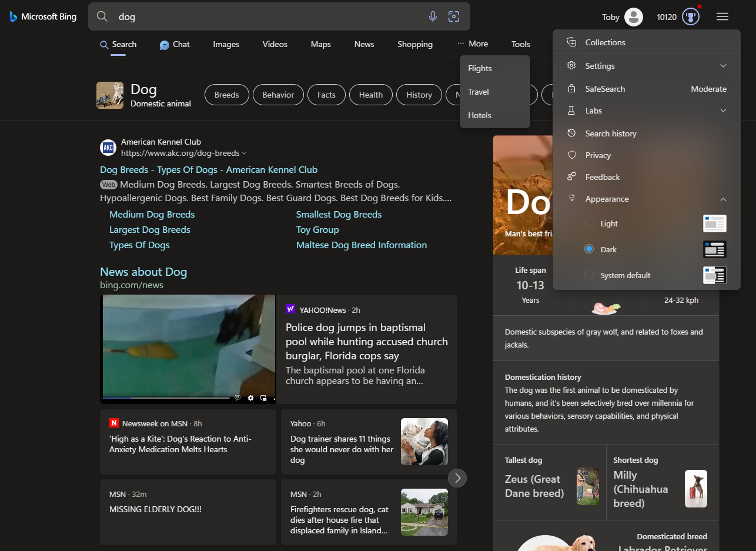Open the MISSING ELDERLY DOG!!! news card
The image size is (756, 551).
click(x=188, y=512)
